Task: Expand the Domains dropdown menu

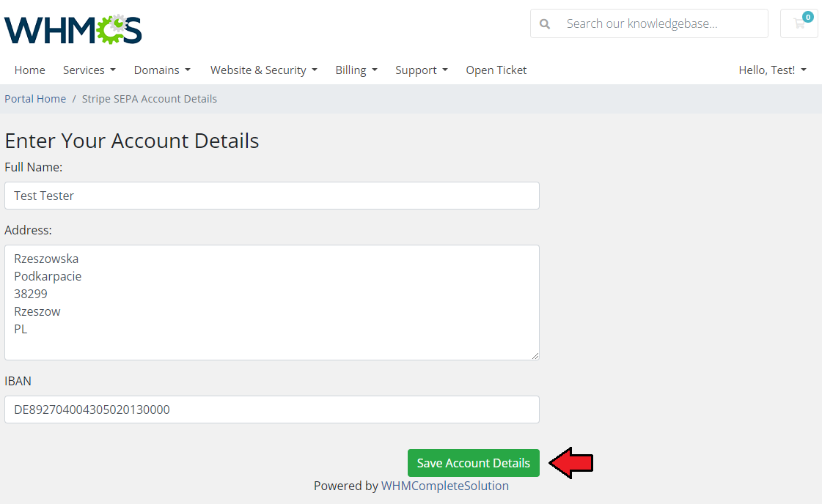Action: pos(162,70)
